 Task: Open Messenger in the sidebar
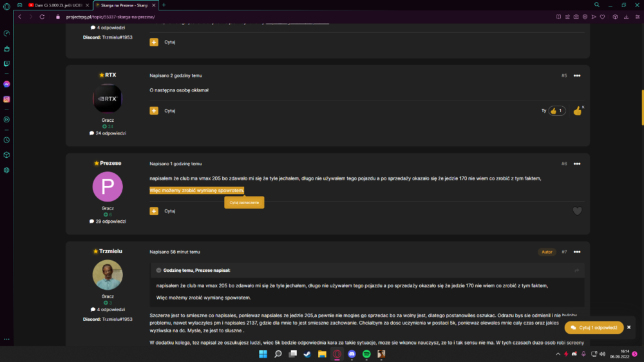[6, 84]
